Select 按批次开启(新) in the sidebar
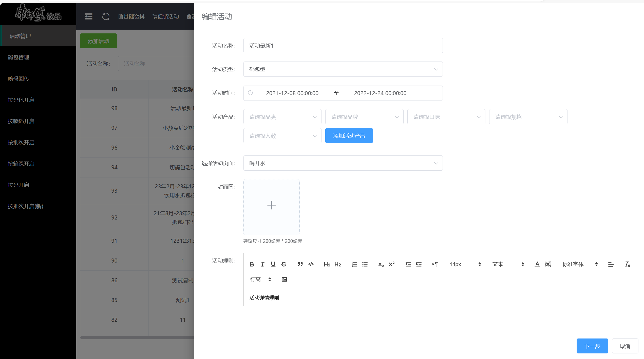This screenshot has height=359, width=644. click(x=38, y=206)
